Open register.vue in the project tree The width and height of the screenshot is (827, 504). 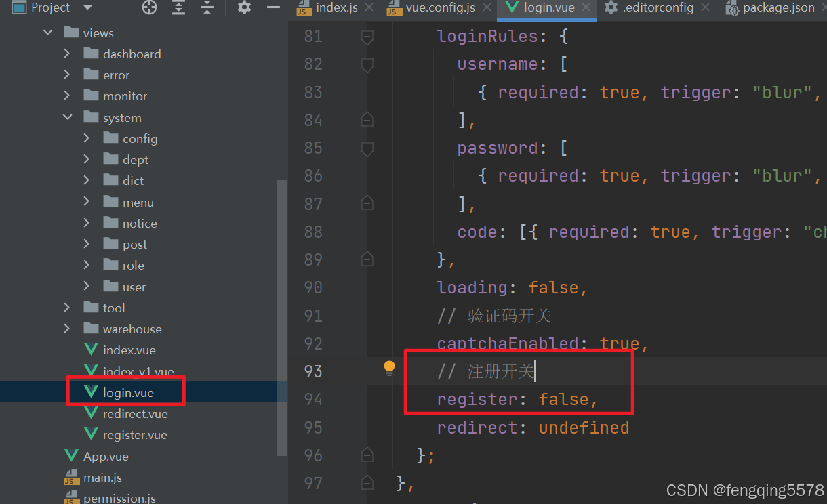tap(135, 435)
